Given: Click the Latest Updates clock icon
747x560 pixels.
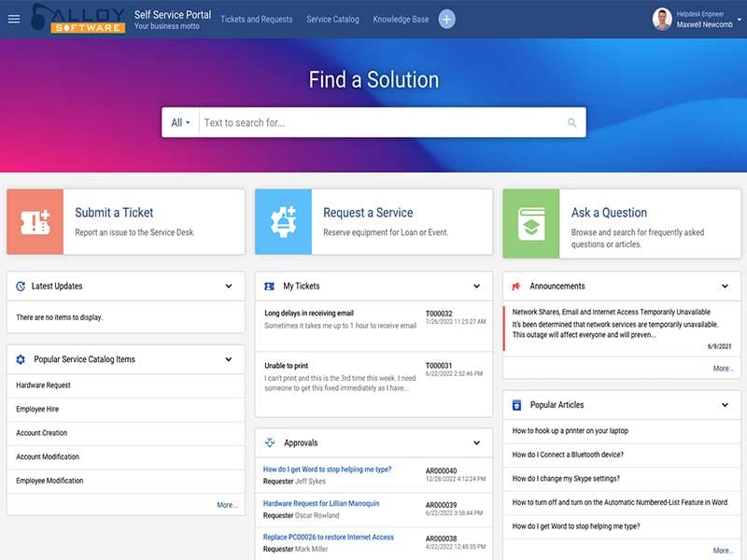Looking at the screenshot, I should (21, 287).
